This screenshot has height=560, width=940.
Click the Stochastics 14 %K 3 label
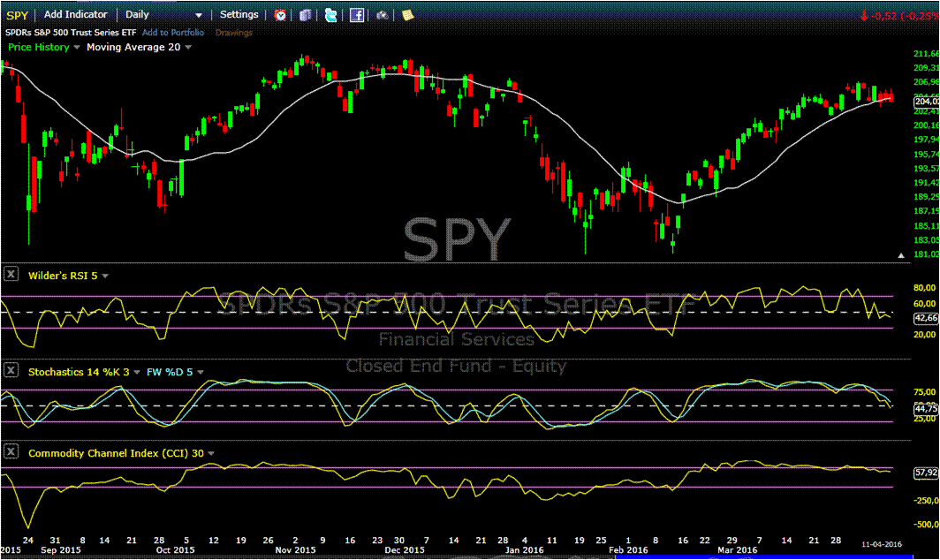(79, 372)
